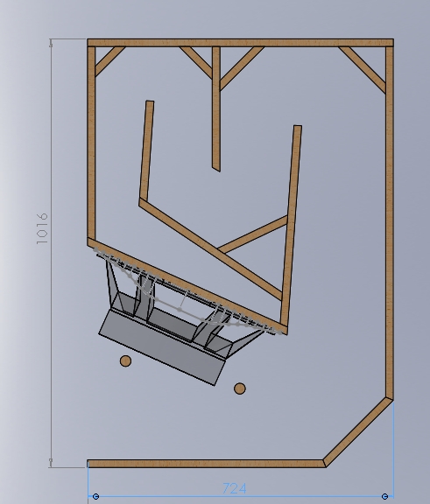Click right endpoint handle of 724 dimension
430x504 pixels.
click(384, 497)
